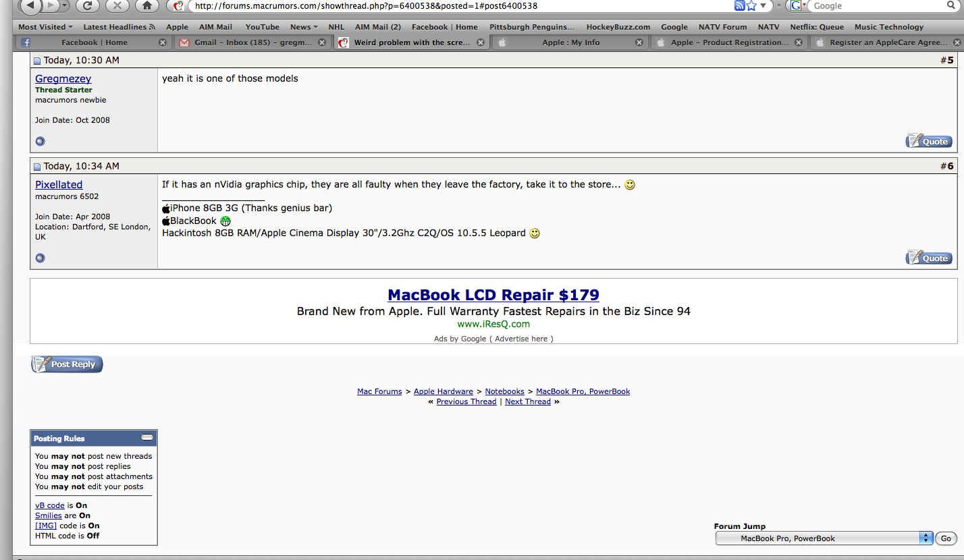Open Pixellated's user profile
Image resolution: width=964 pixels, height=560 pixels.
click(x=59, y=184)
